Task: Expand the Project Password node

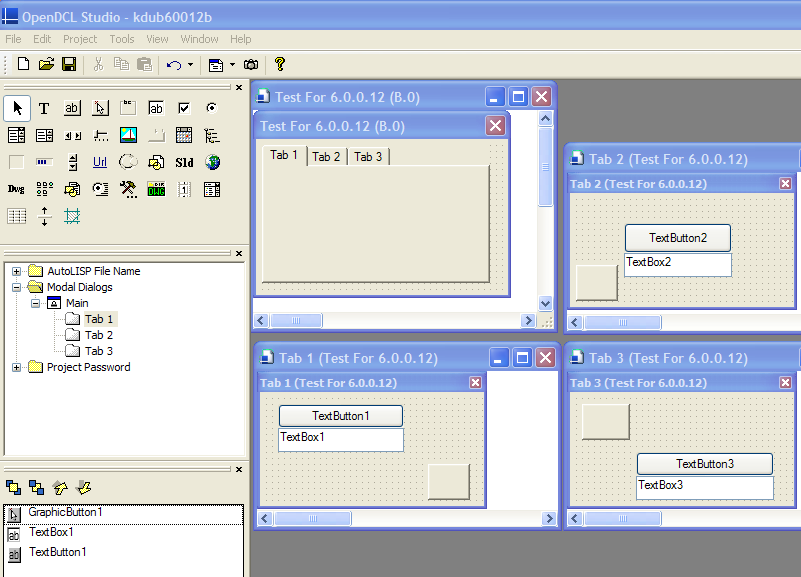Action: coord(16,367)
